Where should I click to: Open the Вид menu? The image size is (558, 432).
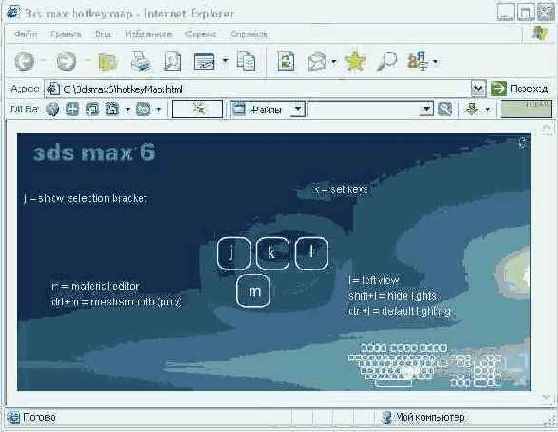click(103, 35)
